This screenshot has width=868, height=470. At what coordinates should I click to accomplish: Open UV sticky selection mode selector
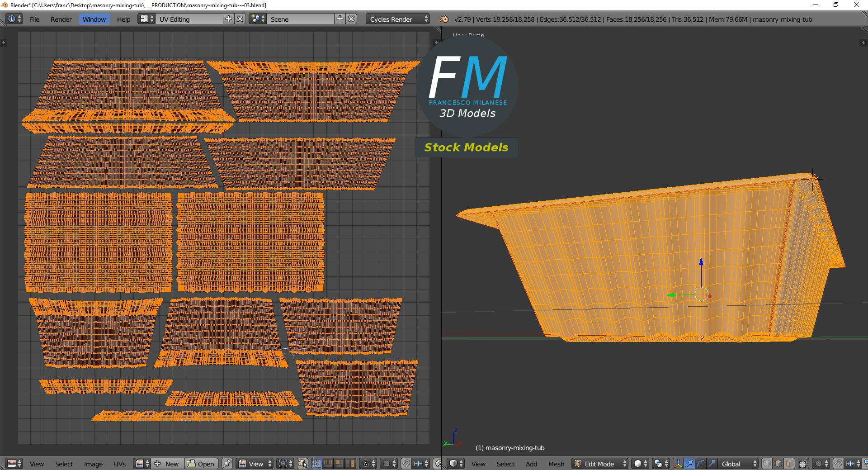pos(368,464)
